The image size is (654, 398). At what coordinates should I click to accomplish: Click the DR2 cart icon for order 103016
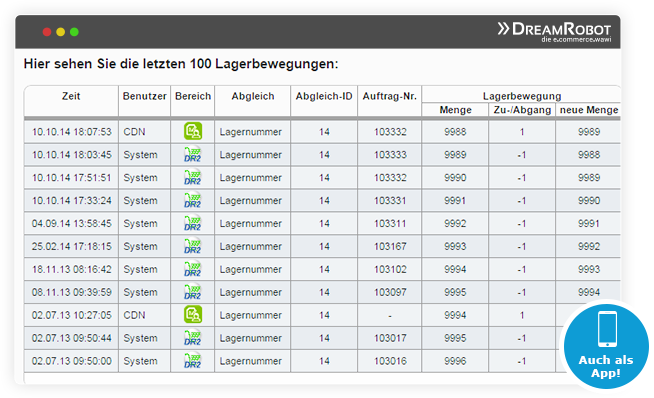[x=193, y=361]
